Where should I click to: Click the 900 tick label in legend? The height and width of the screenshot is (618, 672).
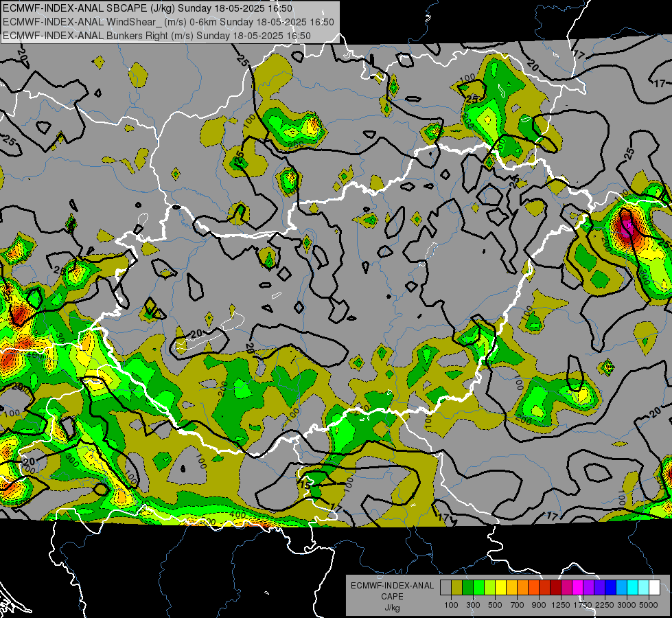(539, 605)
